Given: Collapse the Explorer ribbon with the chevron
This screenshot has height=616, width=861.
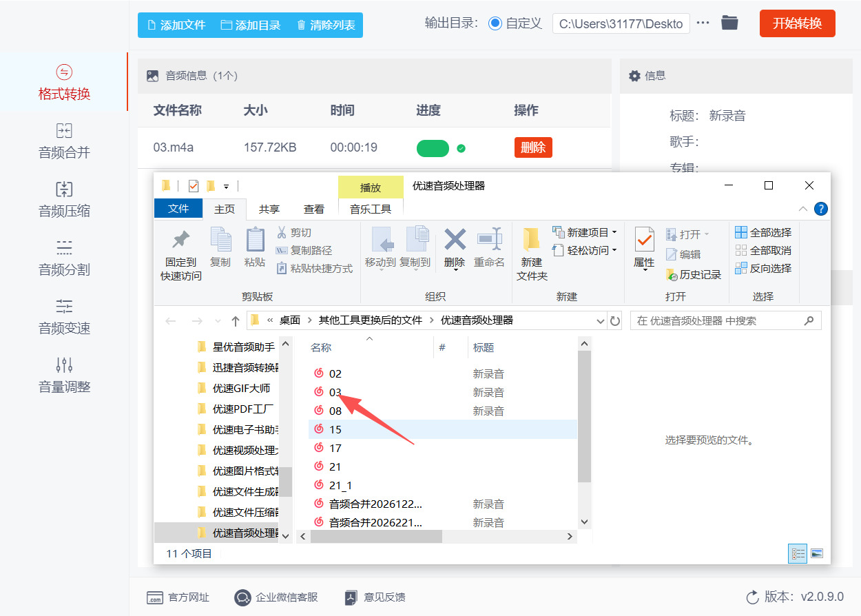Looking at the screenshot, I should 803,209.
